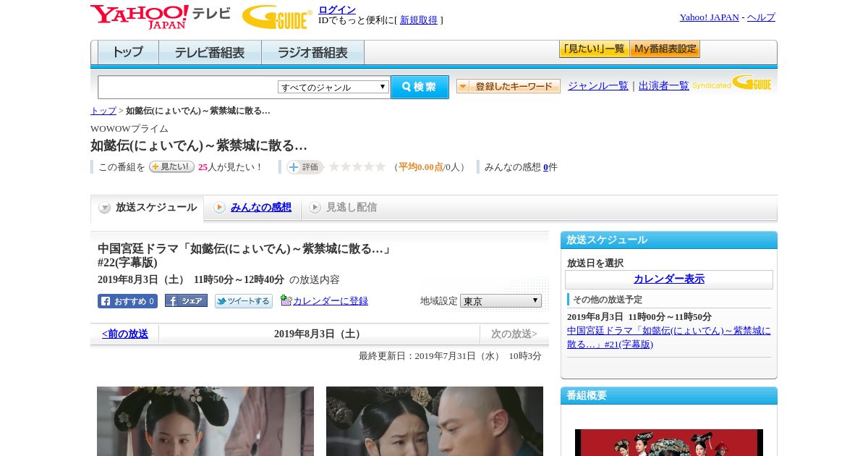
Task: Open the right drama scene thumbnail
Action: tap(435, 421)
